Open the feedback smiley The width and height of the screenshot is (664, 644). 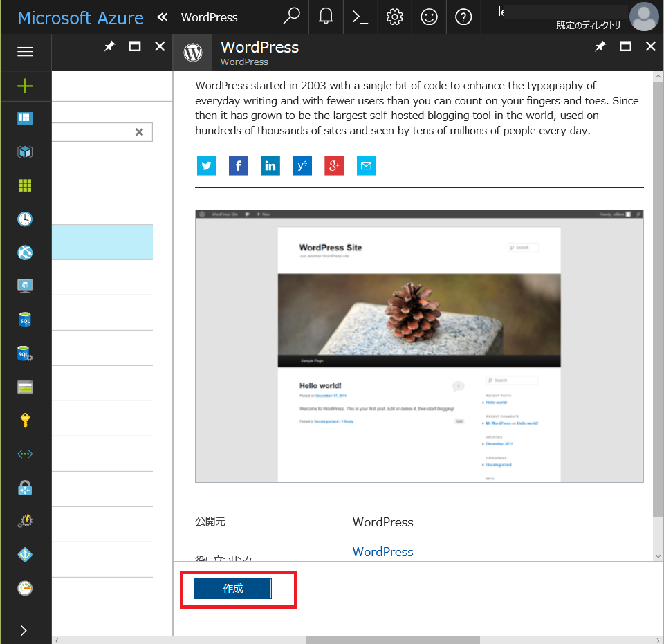[429, 17]
